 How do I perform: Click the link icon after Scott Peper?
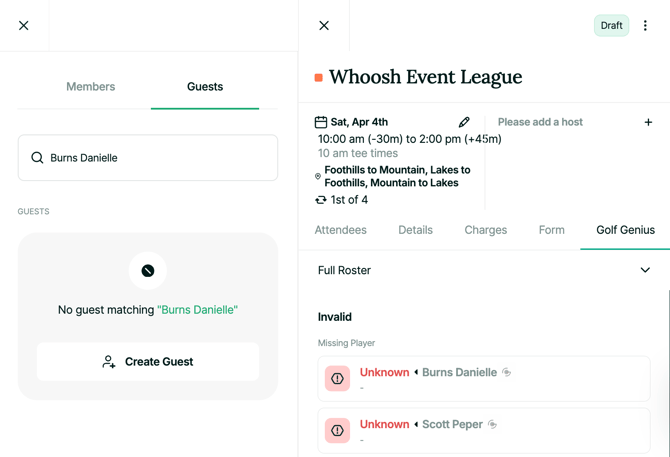[x=493, y=424]
